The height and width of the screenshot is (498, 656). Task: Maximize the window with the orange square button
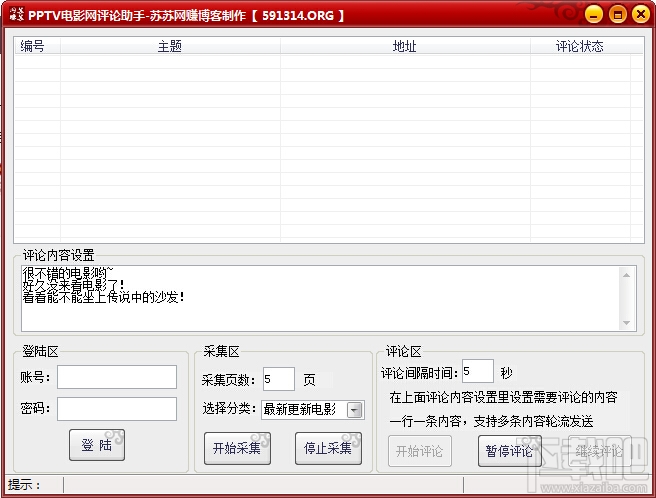[x=618, y=15]
